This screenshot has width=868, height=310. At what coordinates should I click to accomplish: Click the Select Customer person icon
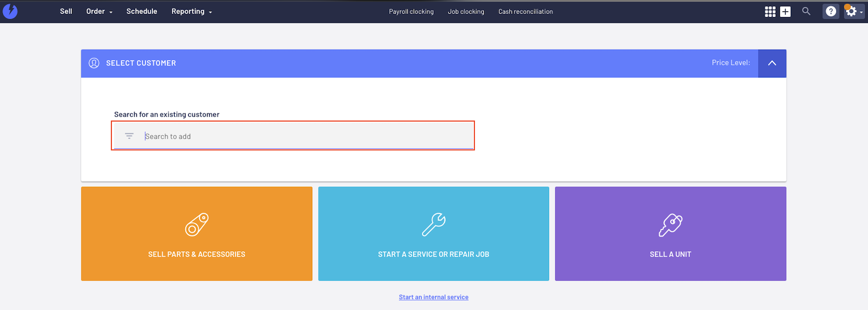94,63
